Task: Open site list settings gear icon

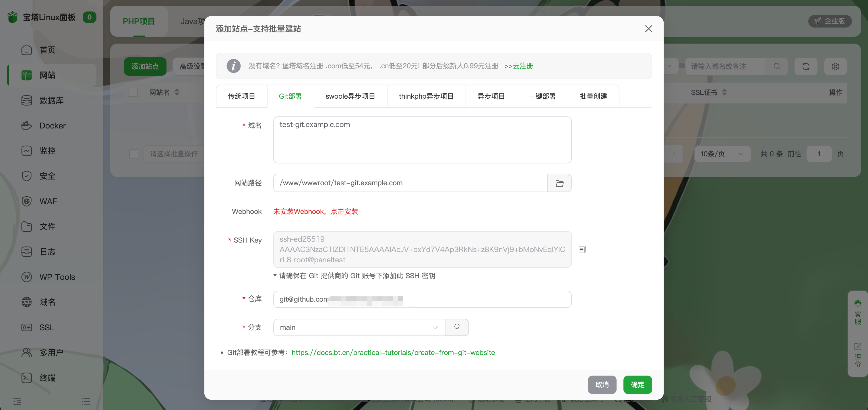Action: point(835,66)
